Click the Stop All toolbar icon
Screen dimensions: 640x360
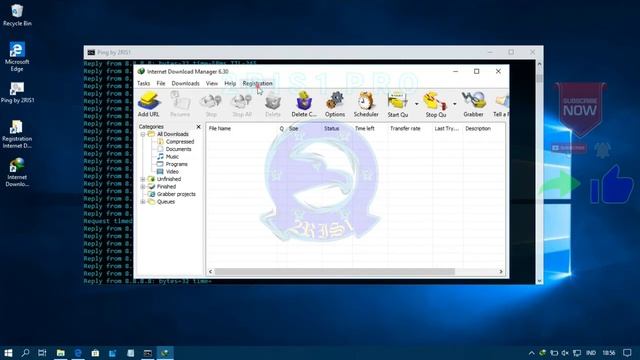click(x=242, y=104)
